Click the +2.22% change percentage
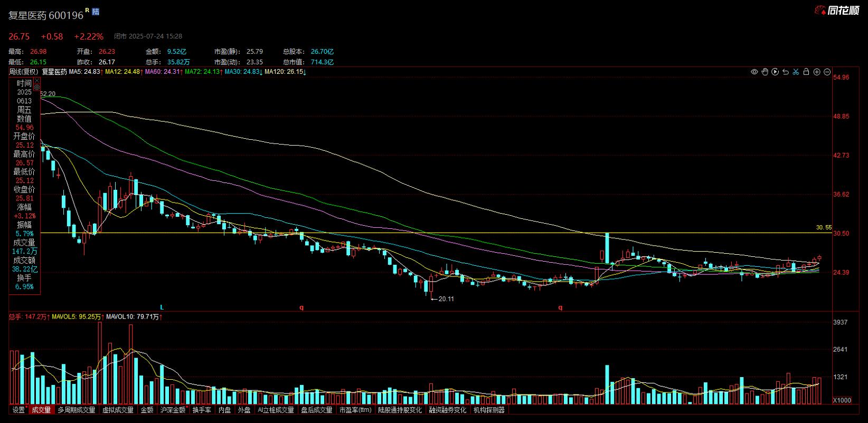868x423 pixels. point(89,36)
